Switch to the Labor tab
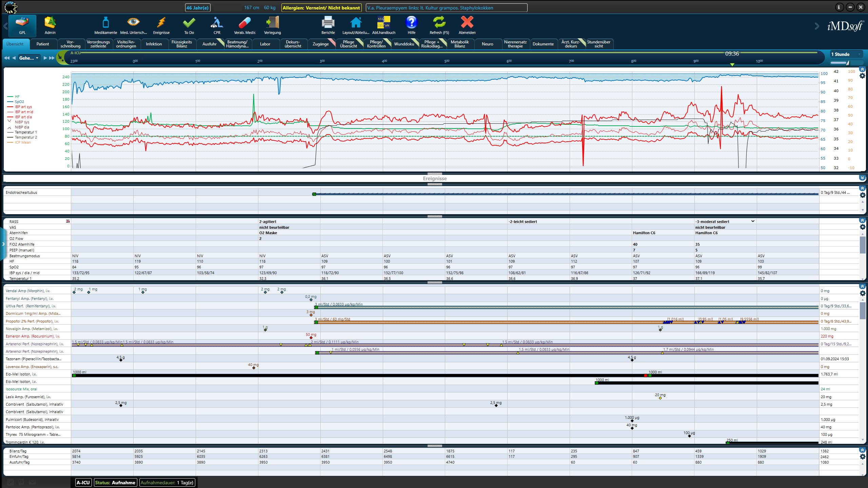The image size is (868, 488). tap(265, 44)
